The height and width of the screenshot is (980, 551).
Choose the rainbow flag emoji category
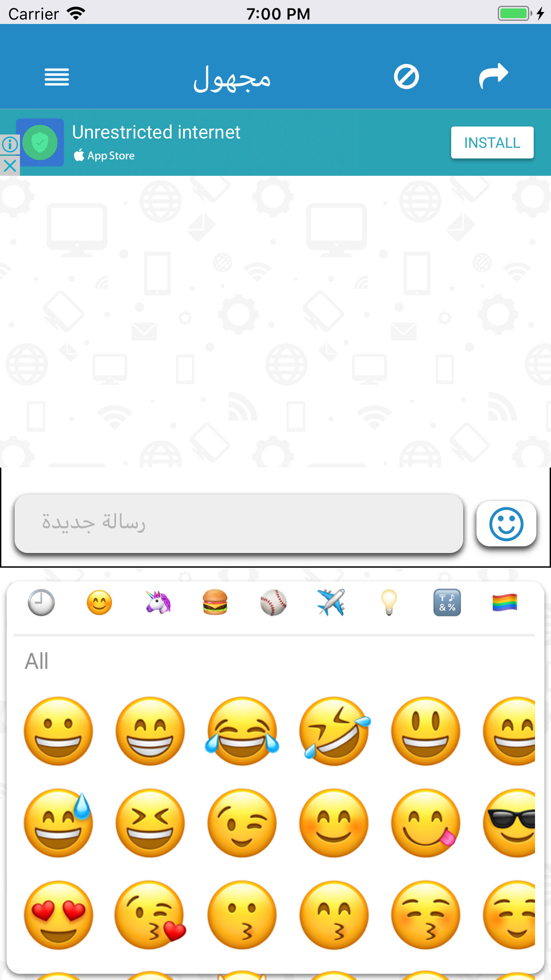[x=505, y=603]
